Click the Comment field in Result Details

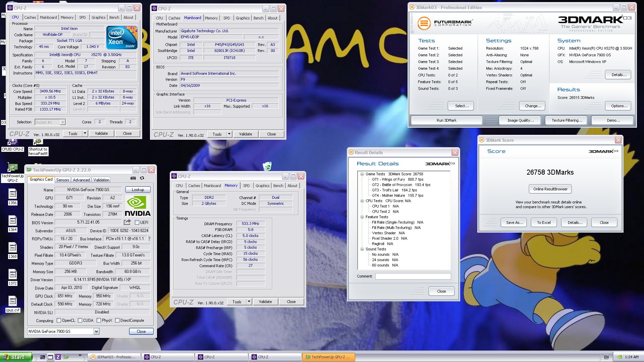tap(413, 276)
